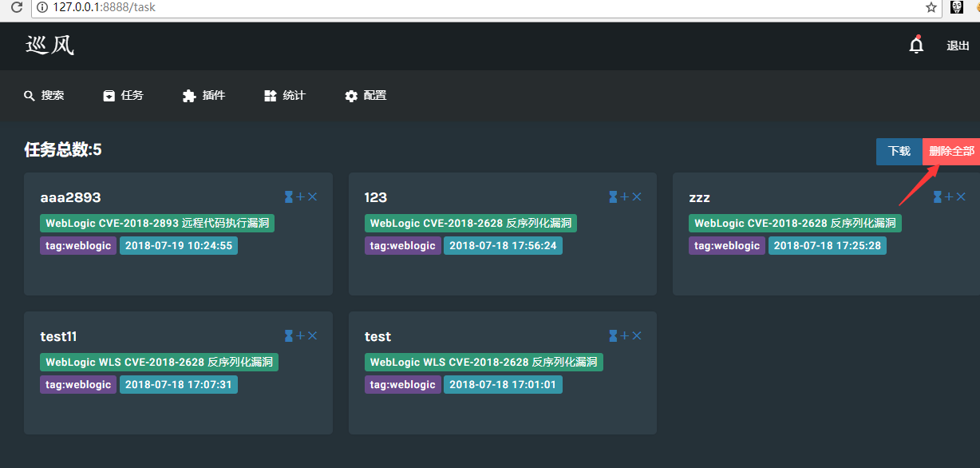Delete the test task with X icon
Image resolution: width=980 pixels, height=468 pixels.
pos(637,335)
